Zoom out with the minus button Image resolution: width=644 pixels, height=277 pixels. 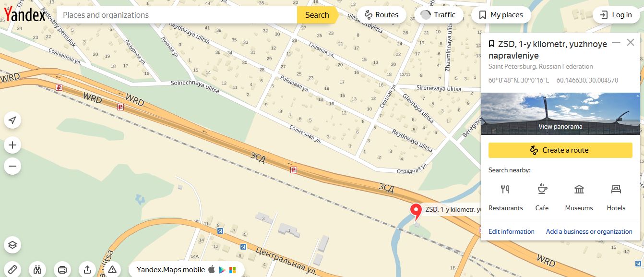(x=12, y=166)
